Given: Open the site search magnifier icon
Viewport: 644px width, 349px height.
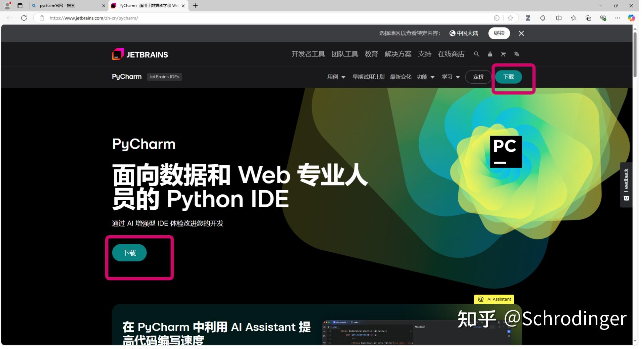Looking at the screenshot, I should point(477,54).
